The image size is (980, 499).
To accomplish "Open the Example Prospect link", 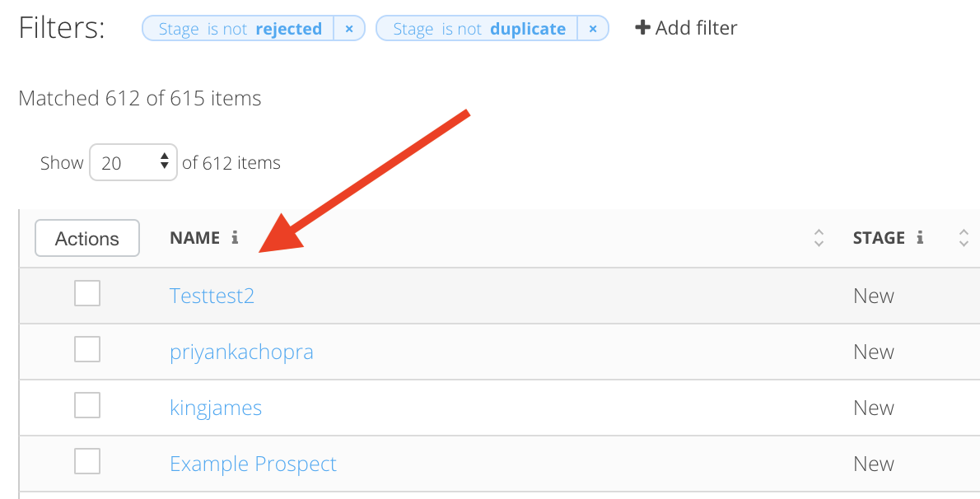I will coord(253,464).
